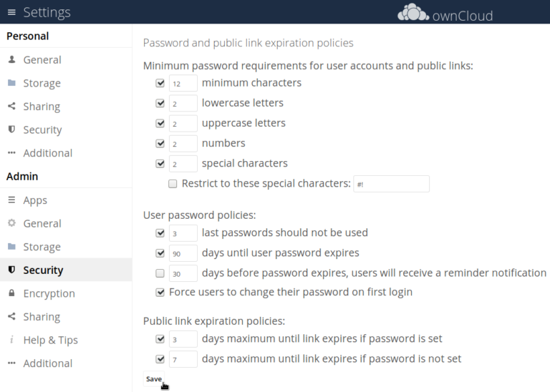Click the gear icon for Admin General

click(x=11, y=223)
